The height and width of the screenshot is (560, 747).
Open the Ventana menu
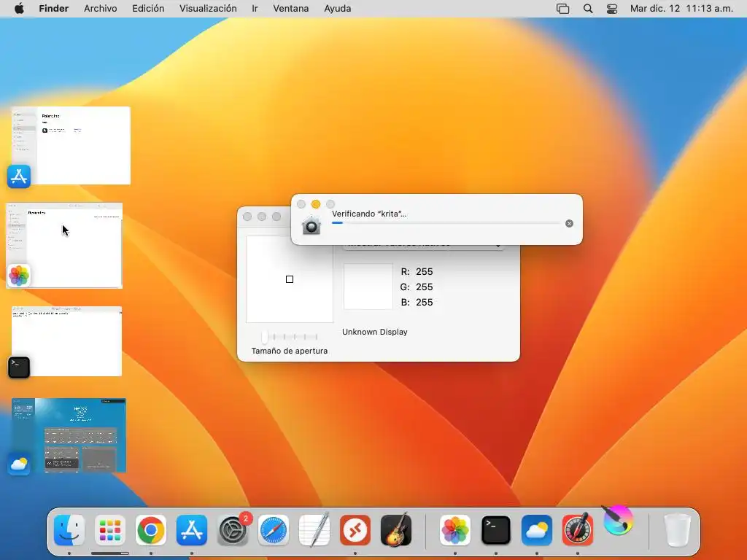tap(291, 9)
